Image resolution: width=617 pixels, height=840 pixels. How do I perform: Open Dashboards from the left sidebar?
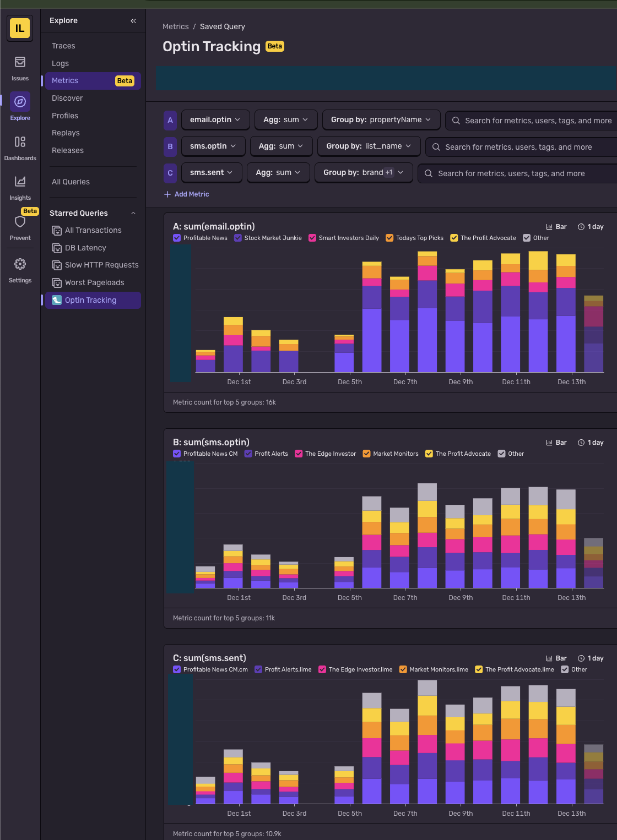[20, 143]
